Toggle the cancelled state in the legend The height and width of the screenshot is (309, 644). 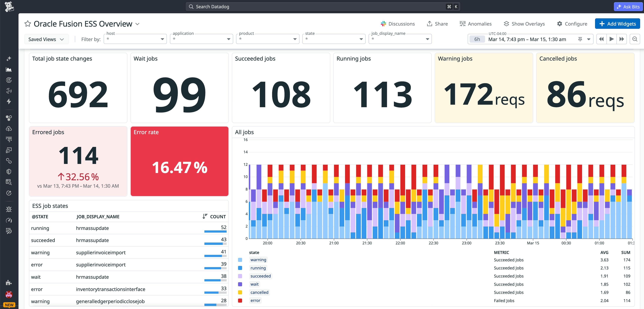259,292
